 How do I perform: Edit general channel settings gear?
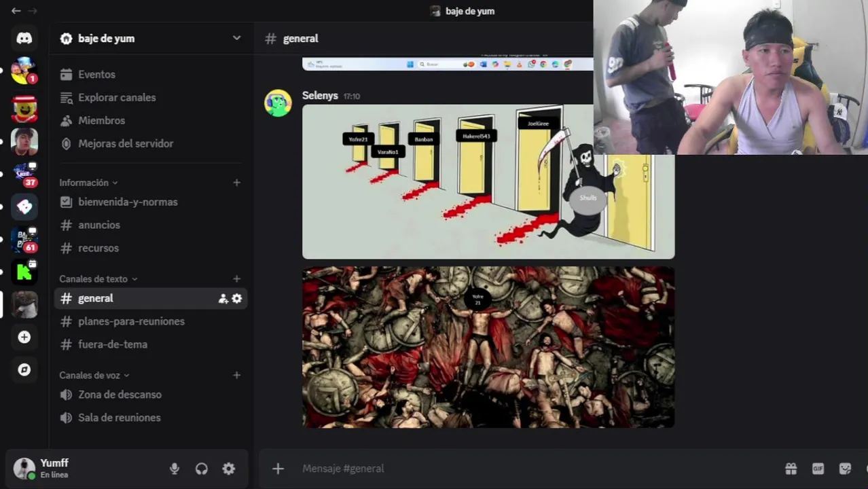(x=237, y=298)
